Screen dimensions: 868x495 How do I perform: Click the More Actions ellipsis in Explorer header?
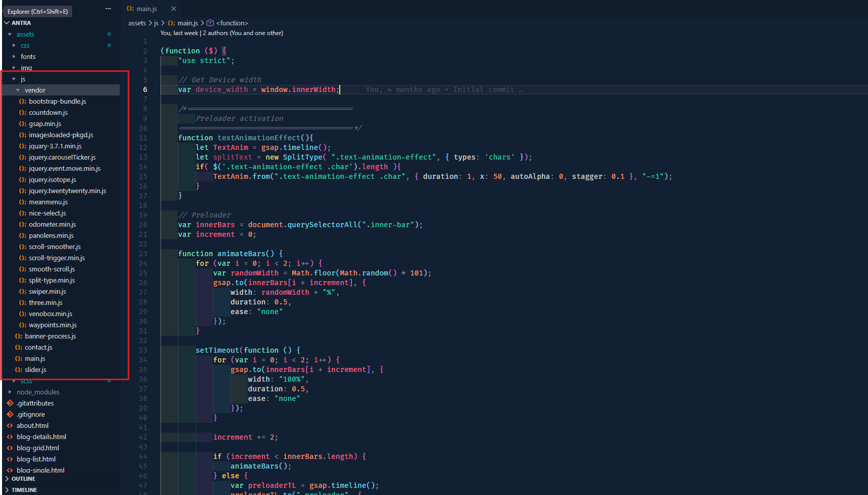coord(108,9)
